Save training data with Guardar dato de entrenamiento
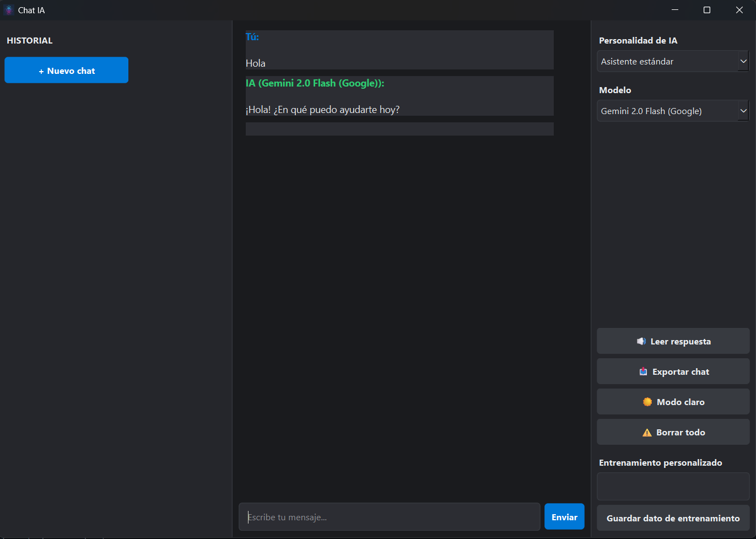The width and height of the screenshot is (756, 539). click(x=673, y=518)
